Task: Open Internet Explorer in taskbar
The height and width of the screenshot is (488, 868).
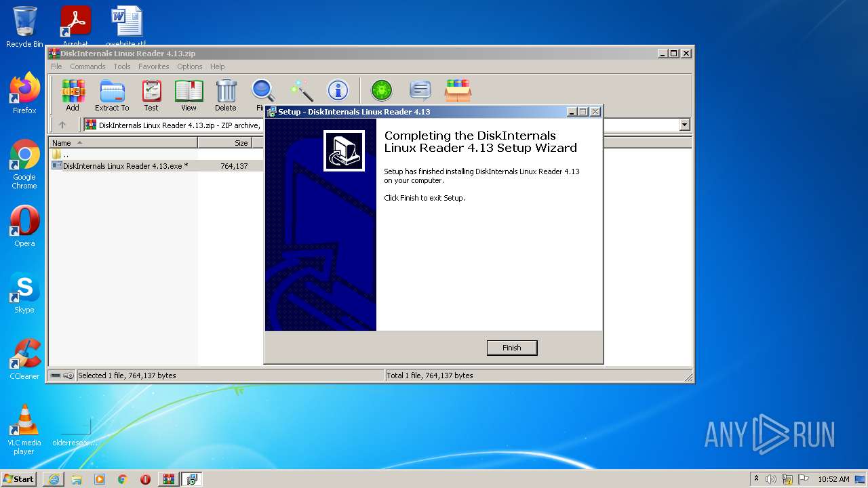Action: [x=54, y=479]
